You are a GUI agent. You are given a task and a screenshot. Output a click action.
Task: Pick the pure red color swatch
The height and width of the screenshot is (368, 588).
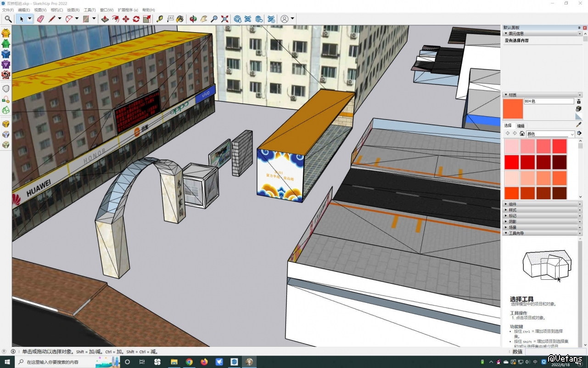[x=511, y=162]
